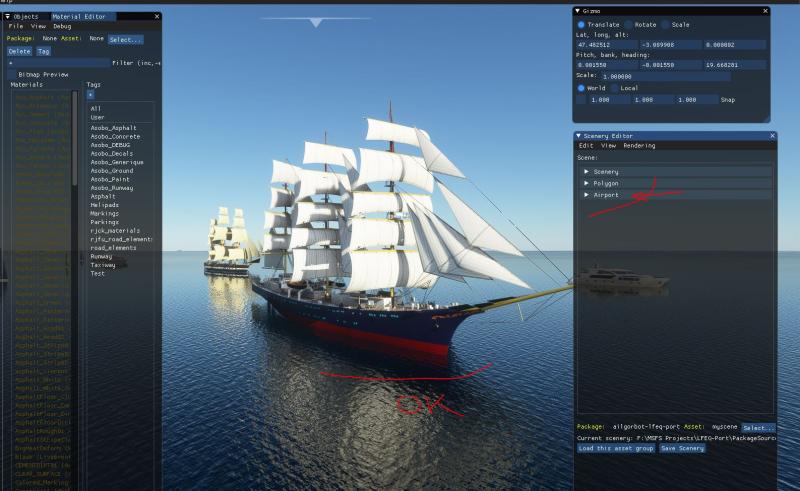Open the File menu in Material Editor
Image resolution: width=800 pixels, height=491 pixels.
[x=16, y=26]
